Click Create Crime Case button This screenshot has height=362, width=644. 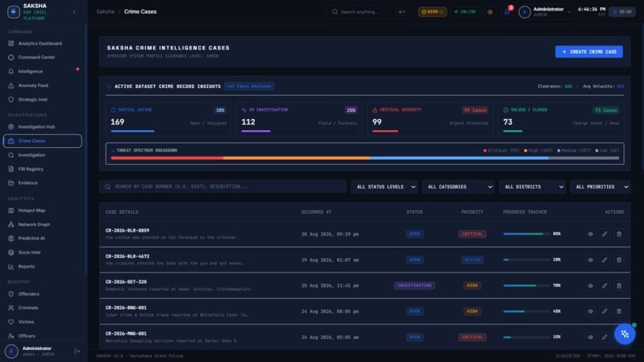589,52
